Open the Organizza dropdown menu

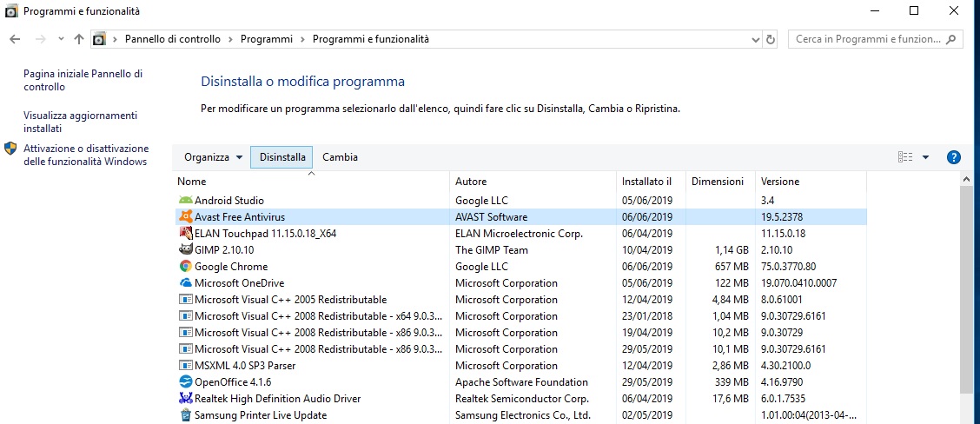coord(213,157)
